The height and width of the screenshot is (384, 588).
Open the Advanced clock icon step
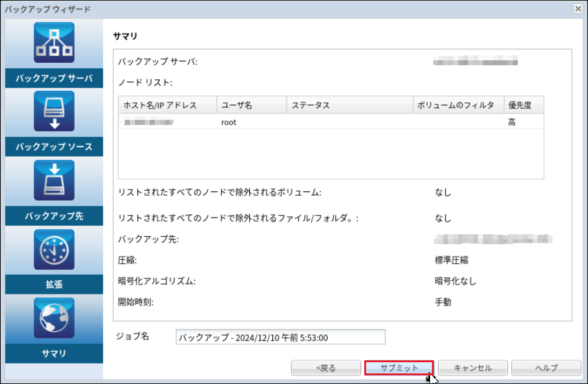coord(54,249)
